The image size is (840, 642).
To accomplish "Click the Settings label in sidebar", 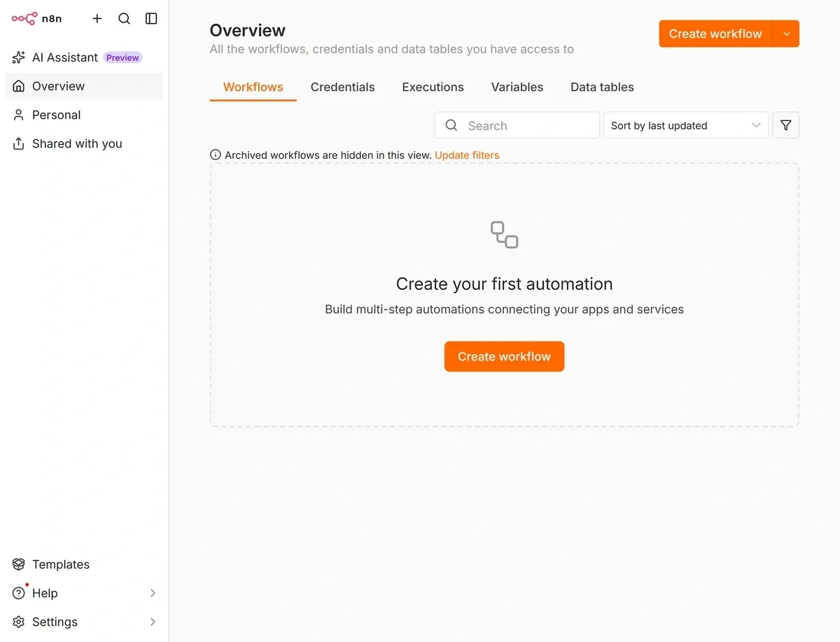I will click(x=55, y=622).
